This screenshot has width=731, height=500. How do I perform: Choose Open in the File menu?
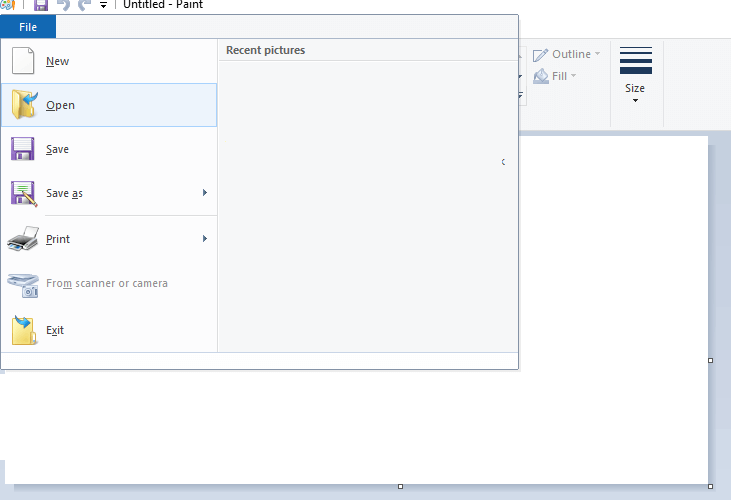(x=109, y=105)
